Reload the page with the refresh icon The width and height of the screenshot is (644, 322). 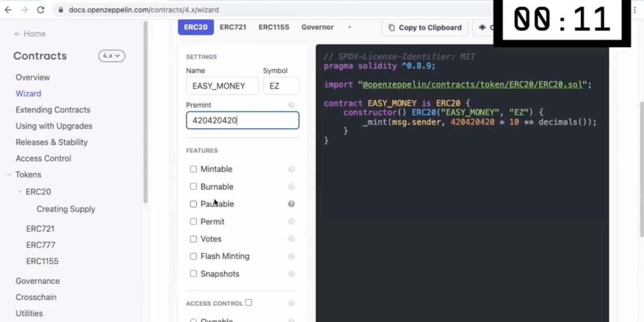(x=41, y=10)
